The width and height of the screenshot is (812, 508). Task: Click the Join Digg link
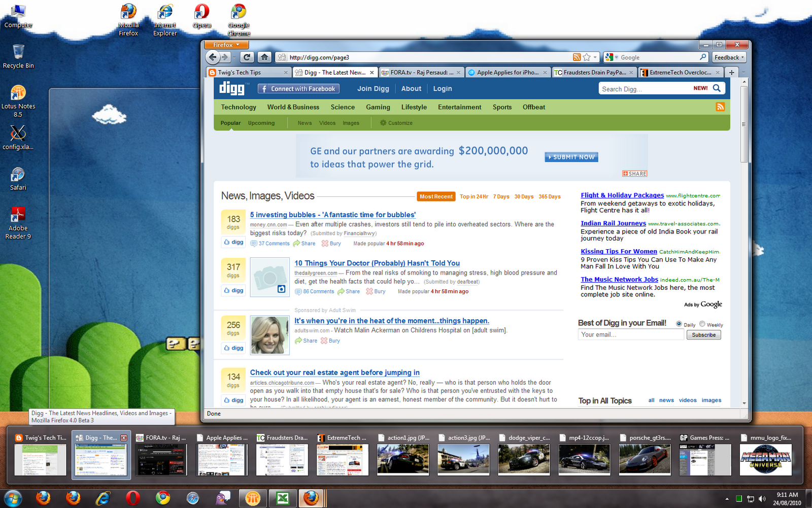[x=373, y=88]
